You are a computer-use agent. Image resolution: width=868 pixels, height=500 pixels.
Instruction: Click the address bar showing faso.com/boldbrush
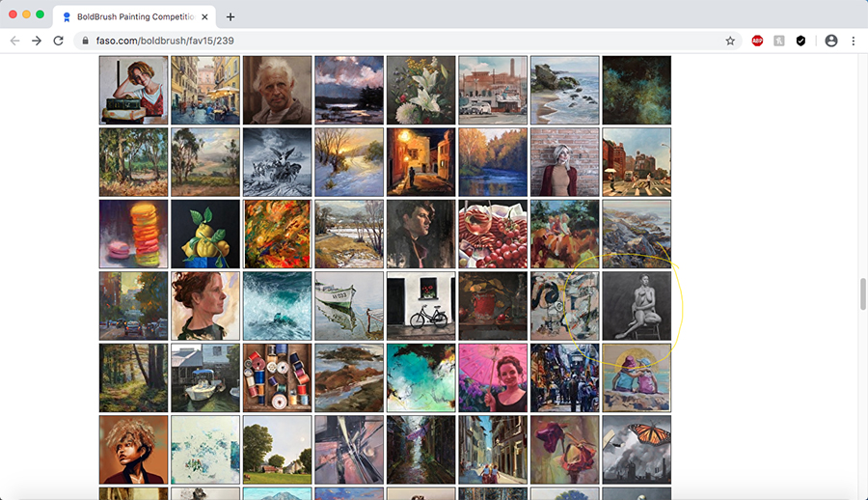(386, 41)
